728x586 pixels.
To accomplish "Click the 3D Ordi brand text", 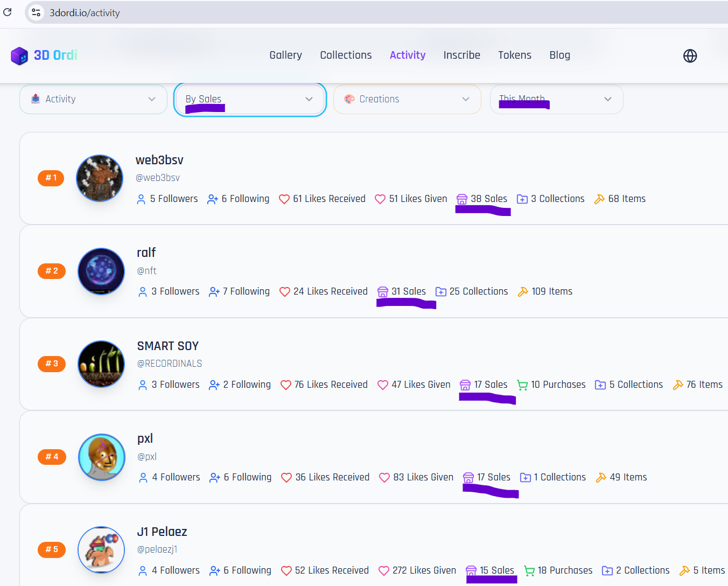I will click(x=55, y=55).
